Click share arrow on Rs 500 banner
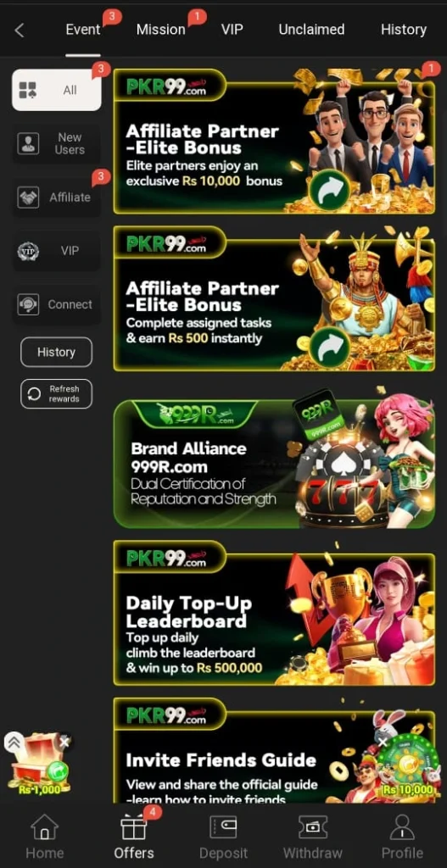The width and height of the screenshot is (447, 868). point(329,347)
